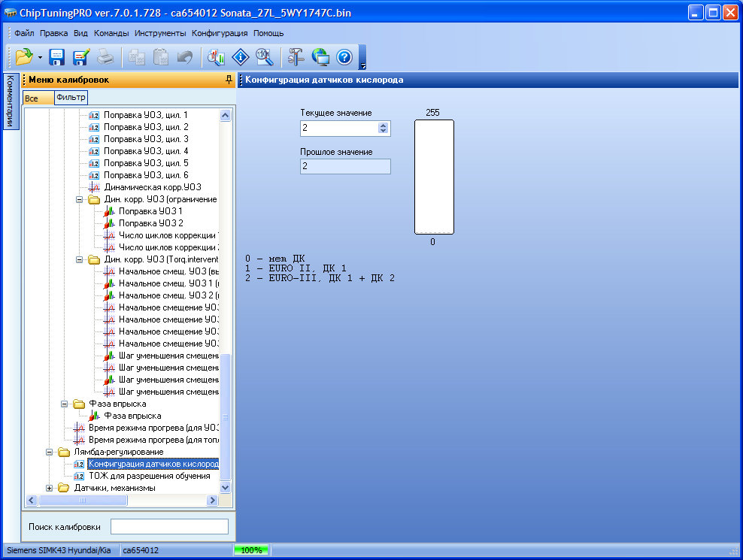Collapse the Фаза впрыска folder
Screen dimensions: 743x560
click(x=65, y=404)
